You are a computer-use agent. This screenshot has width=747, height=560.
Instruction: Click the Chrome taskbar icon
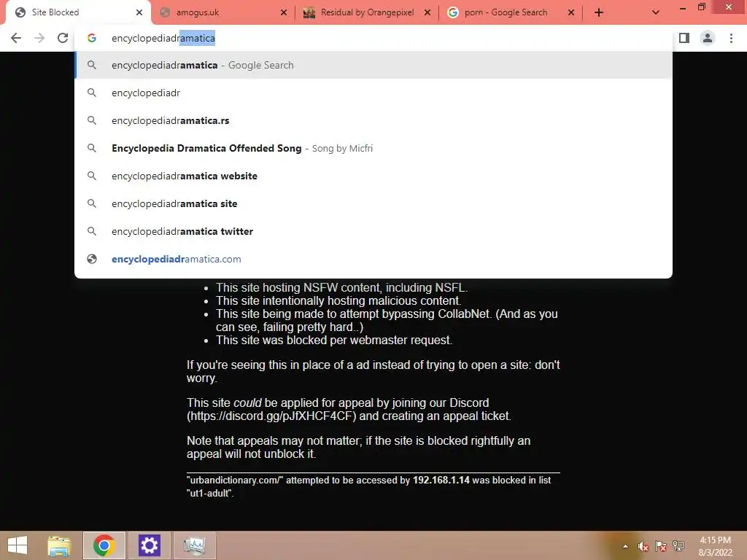click(104, 545)
